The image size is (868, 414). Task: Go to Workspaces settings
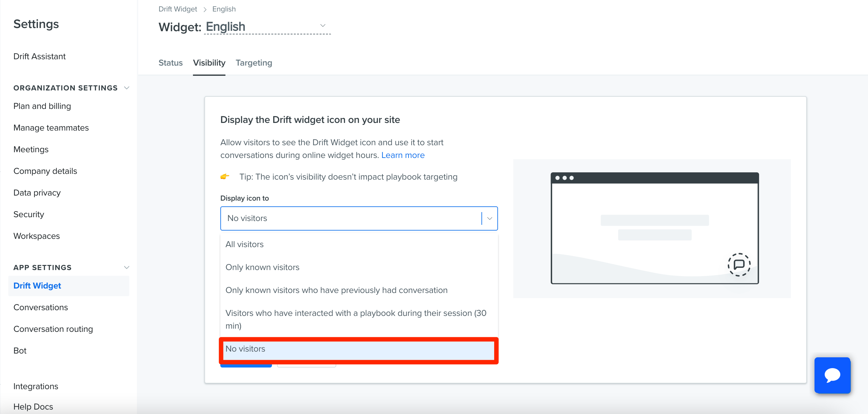click(x=36, y=236)
